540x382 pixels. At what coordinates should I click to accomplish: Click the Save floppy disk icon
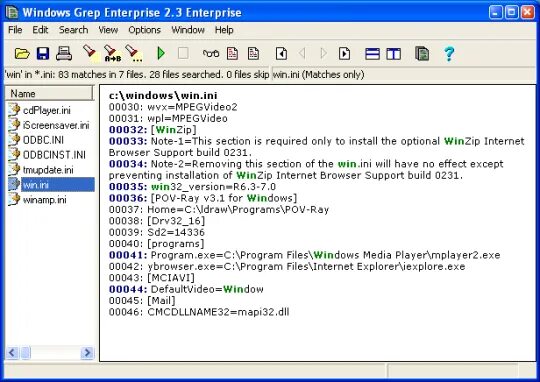tap(43, 53)
